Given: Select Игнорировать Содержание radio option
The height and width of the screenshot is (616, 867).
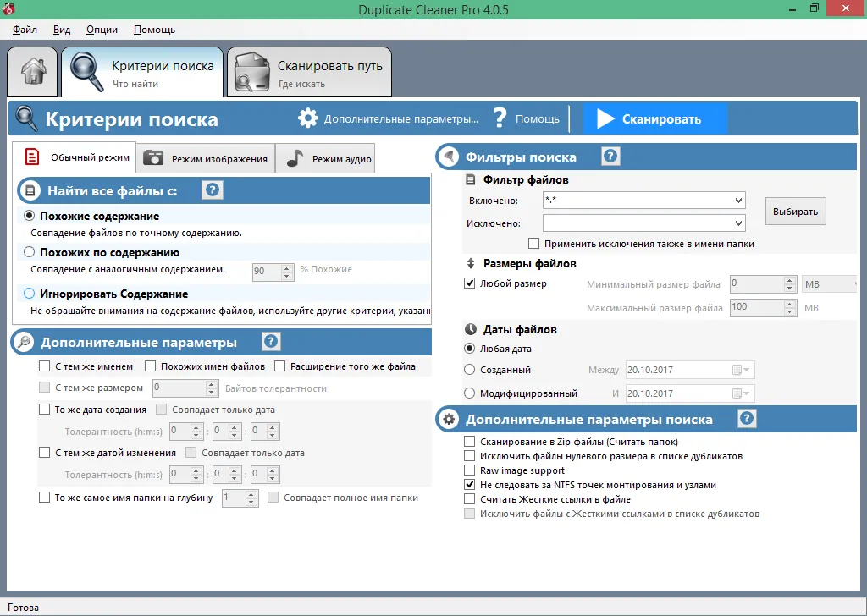Looking at the screenshot, I should coord(30,294).
